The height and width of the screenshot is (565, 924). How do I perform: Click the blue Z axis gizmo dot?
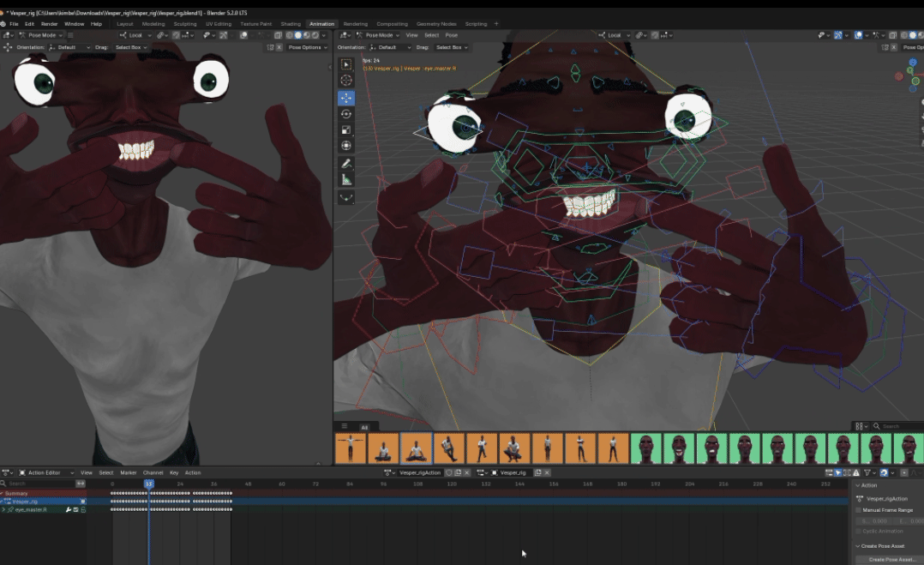pos(913,62)
